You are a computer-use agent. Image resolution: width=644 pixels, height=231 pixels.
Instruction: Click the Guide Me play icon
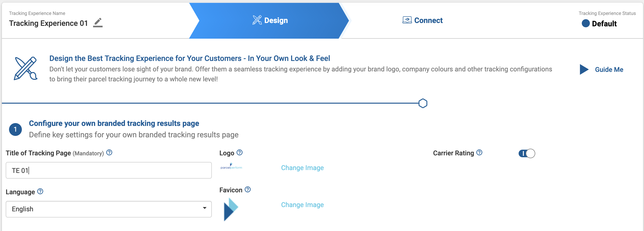tap(583, 69)
